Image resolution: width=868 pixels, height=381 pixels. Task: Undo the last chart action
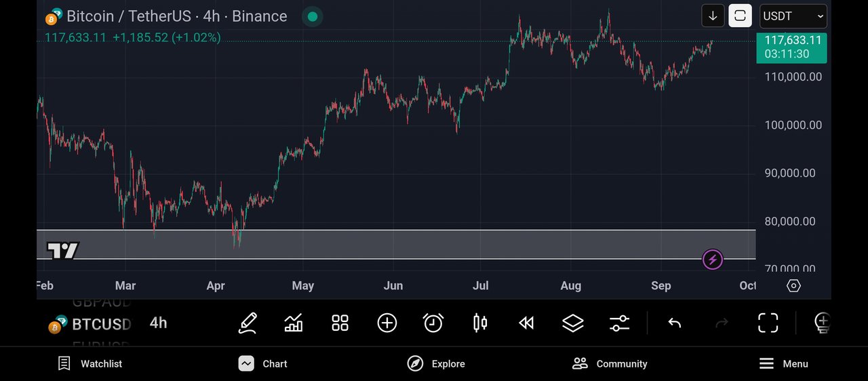pos(674,323)
